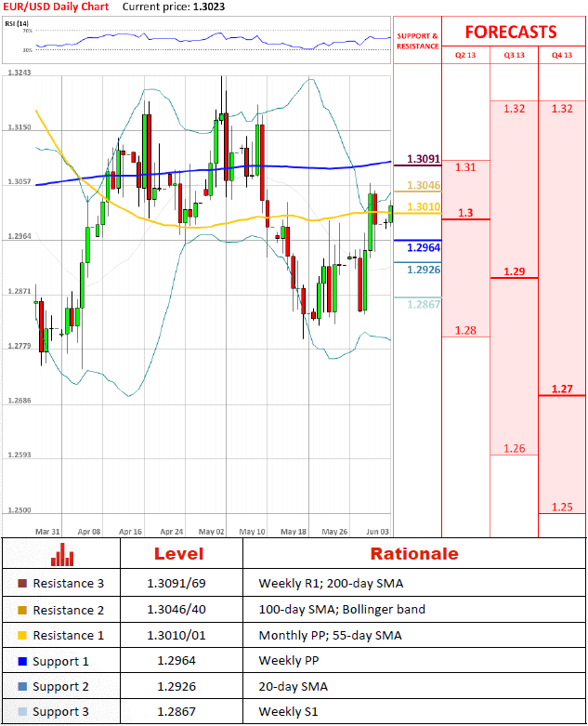Click the SUPPORT & RESISTANCE header
The width and height of the screenshot is (588, 726).
point(417,41)
